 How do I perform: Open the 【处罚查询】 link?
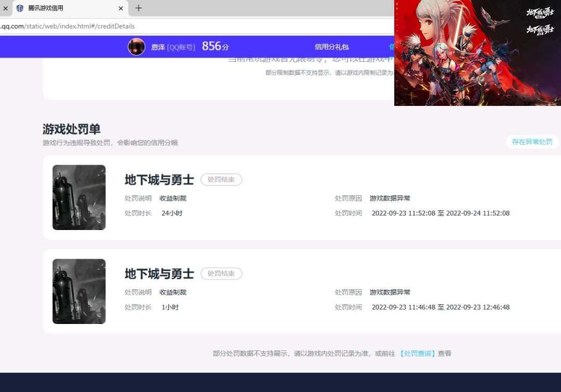point(417,354)
